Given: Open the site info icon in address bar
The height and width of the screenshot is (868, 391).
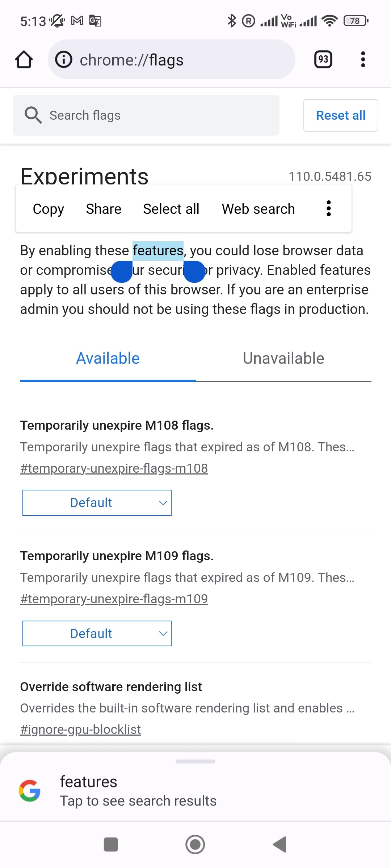Looking at the screenshot, I should [64, 60].
